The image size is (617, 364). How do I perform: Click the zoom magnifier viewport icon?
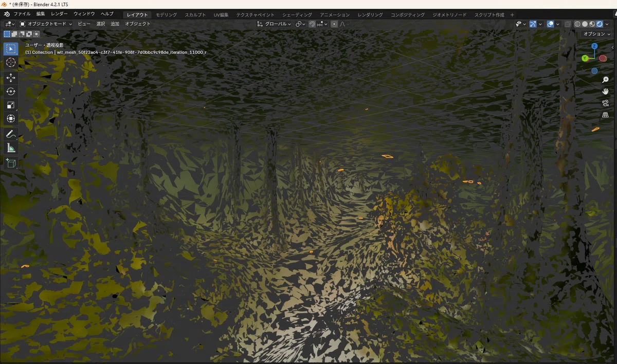pyautogui.click(x=605, y=80)
